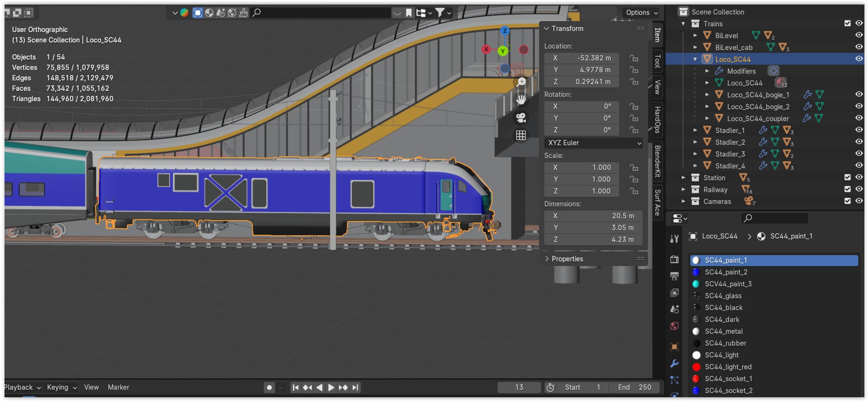This screenshot has height=401, width=868.
Task: Click the current frame field showing 13
Action: click(519, 387)
